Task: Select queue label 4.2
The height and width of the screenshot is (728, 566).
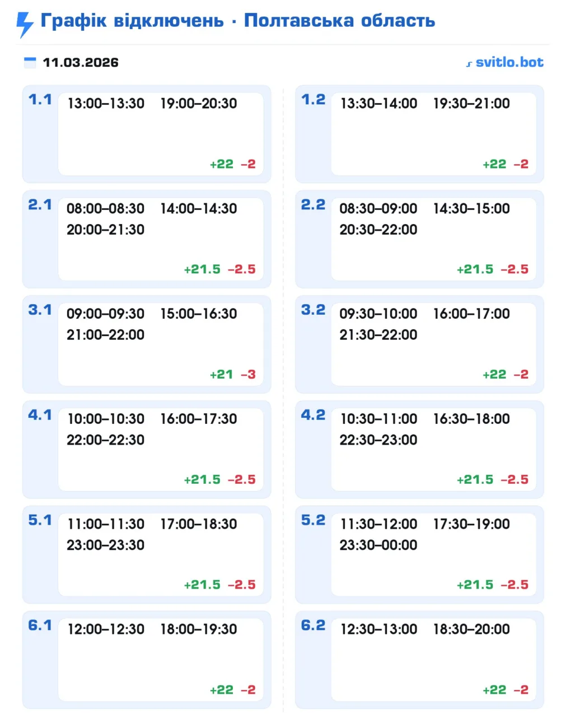Action: 313,415
